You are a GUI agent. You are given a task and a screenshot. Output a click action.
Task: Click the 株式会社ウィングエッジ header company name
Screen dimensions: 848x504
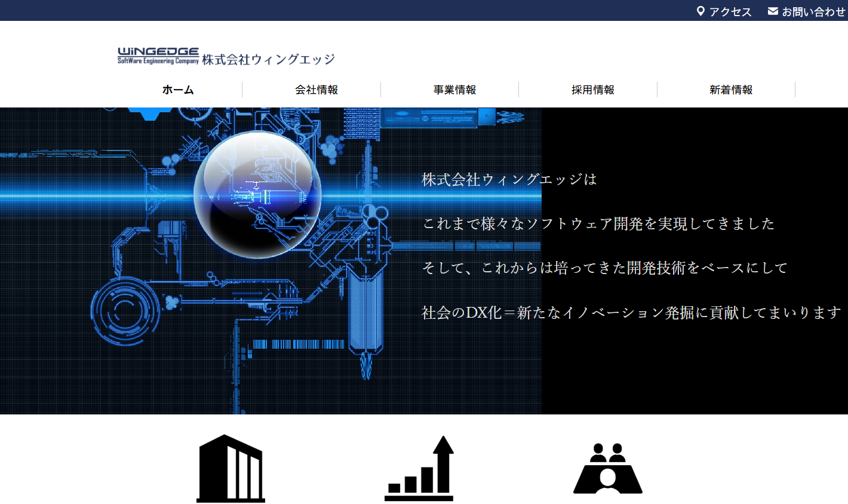coord(268,59)
